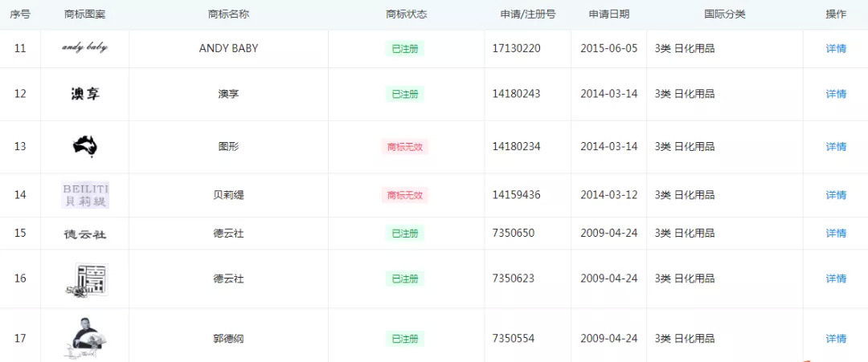This screenshot has height=362, width=868.
Task: Click the 序号 column header
Action: point(20,14)
